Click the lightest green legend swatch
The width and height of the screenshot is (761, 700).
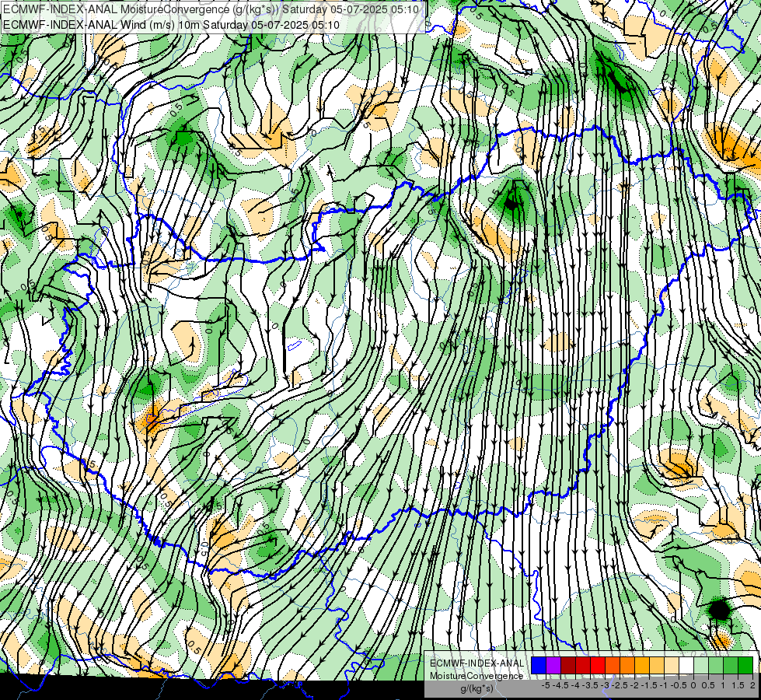coord(701,665)
